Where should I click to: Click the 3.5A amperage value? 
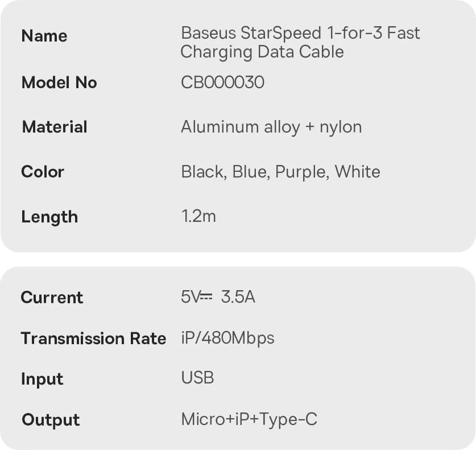[x=238, y=297]
